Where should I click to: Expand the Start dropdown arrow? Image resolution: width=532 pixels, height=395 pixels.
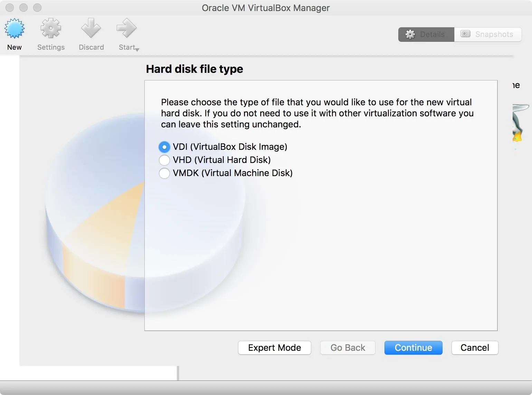137,50
